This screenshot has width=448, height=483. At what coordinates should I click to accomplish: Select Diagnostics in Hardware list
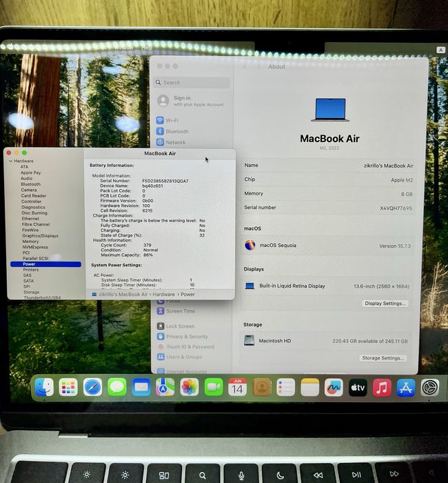[33, 207]
